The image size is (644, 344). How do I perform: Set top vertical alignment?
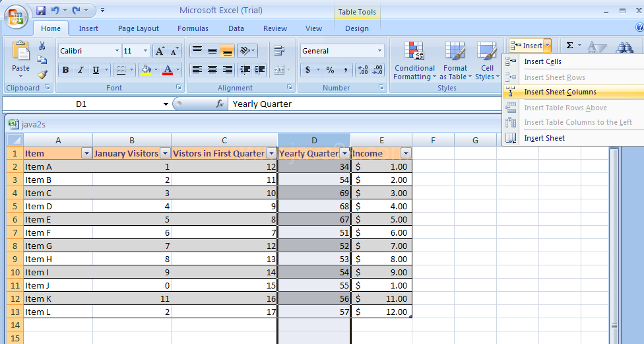[x=197, y=51]
